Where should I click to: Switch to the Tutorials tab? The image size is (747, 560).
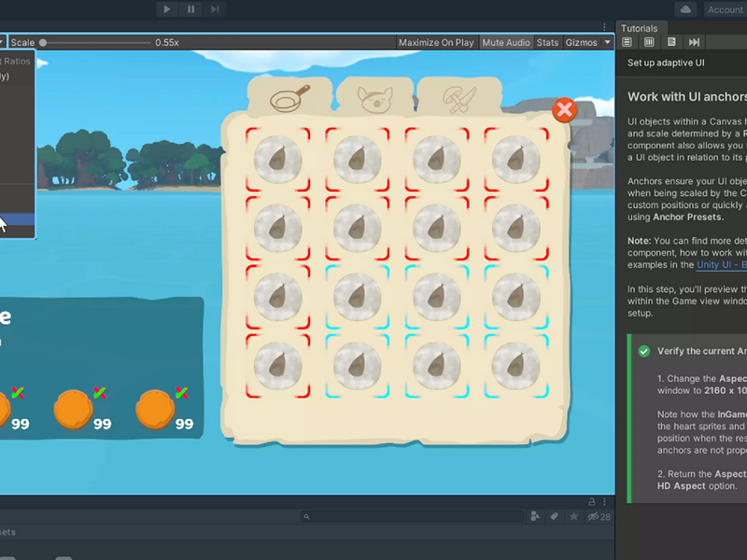tap(639, 28)
